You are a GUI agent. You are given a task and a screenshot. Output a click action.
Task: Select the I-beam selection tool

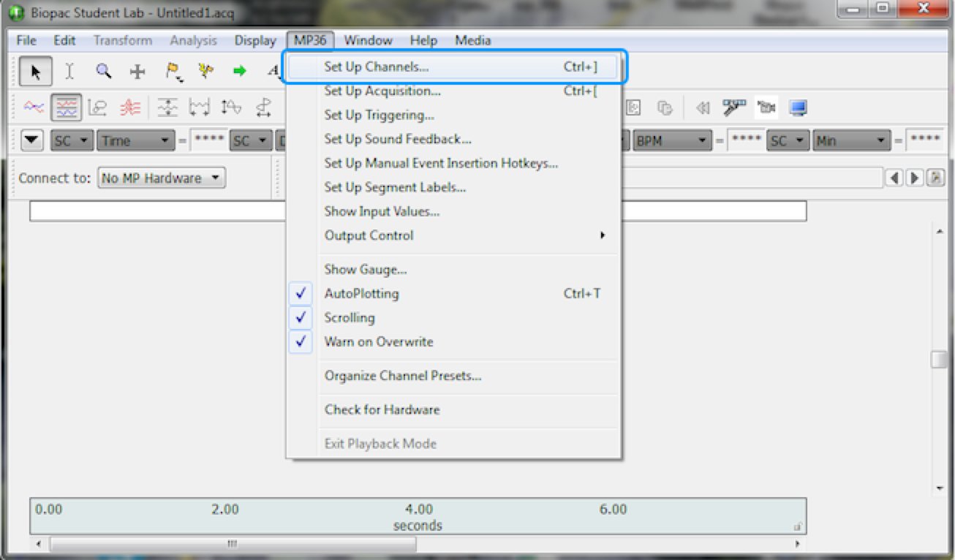click(69, 71)
